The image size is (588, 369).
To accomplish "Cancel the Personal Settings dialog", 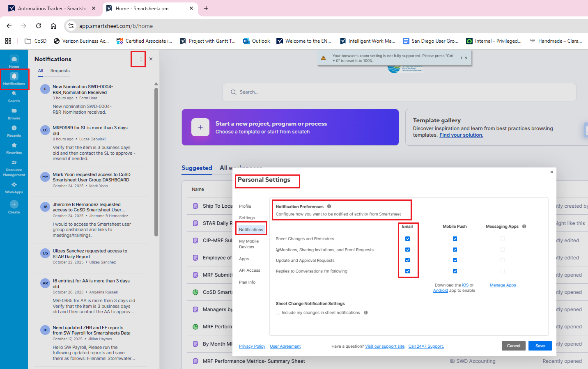I will click(x=513, y=346).
